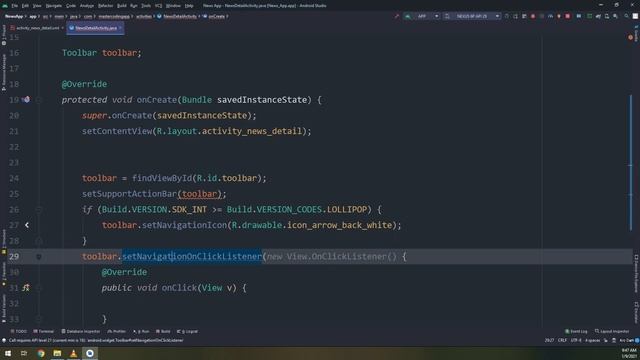
Task: Click the Search Everywhere magnifier icon
Action: click(x=626, y=16)
